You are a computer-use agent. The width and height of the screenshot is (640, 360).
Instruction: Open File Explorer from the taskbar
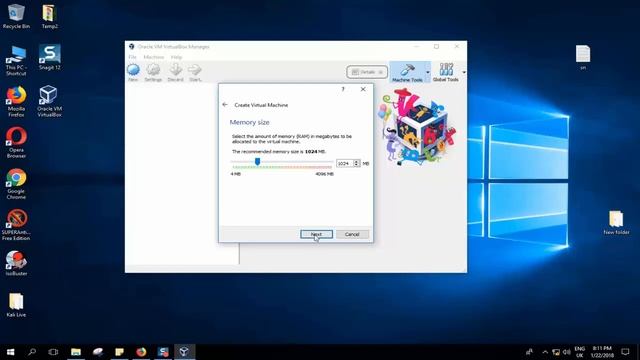(76, 352)
